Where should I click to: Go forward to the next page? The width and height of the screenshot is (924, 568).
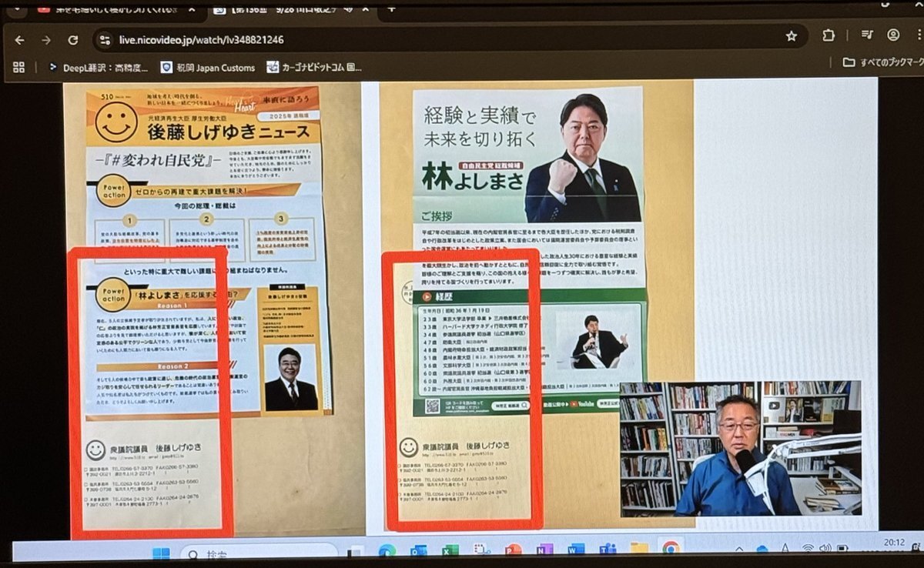click(x=46, y=40)
